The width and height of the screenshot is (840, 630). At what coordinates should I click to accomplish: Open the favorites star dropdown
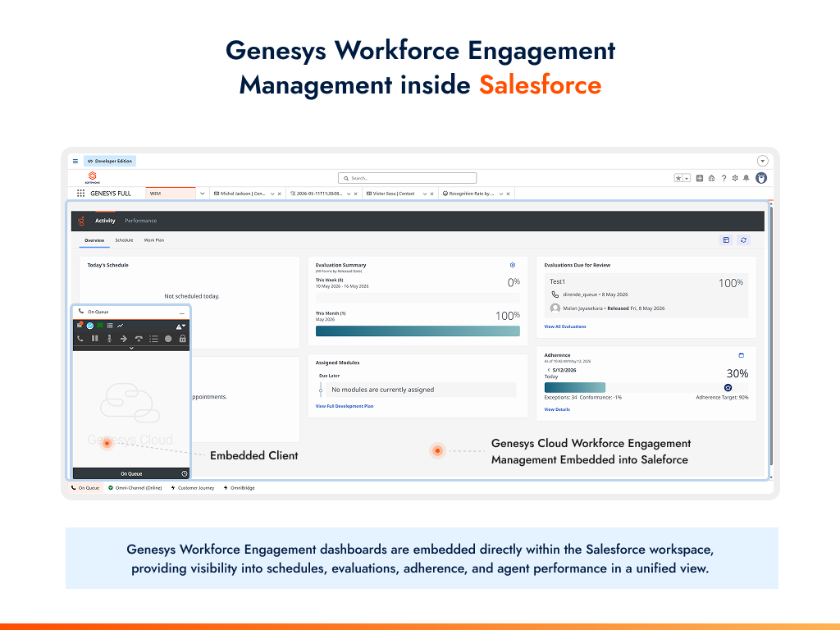(x=687, y=178)
